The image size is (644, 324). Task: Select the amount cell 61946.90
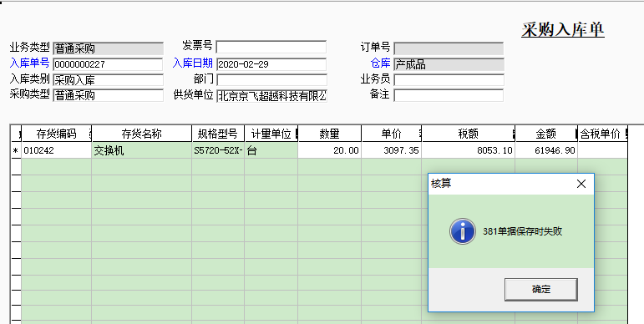tap(545, 150)
